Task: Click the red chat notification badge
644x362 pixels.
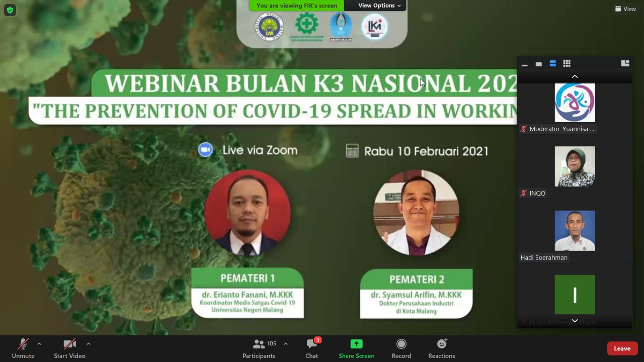Action: 318,340
